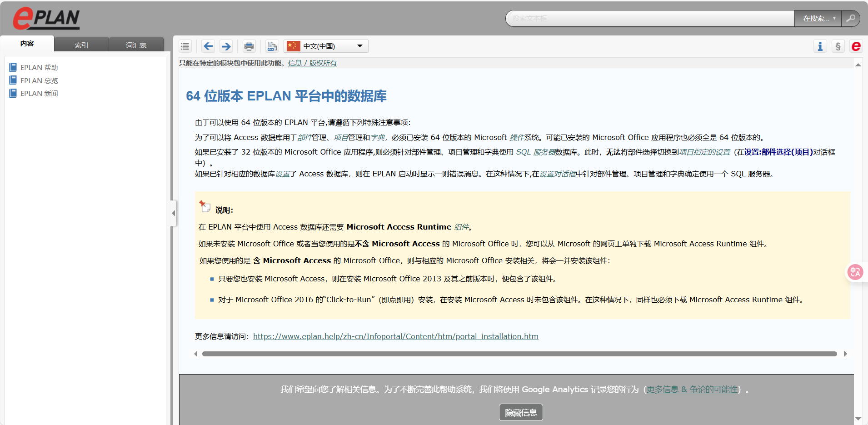Click the 信息 / 版权所有 link
Viewport: 868px width, 425px height.
coord(312,63)
